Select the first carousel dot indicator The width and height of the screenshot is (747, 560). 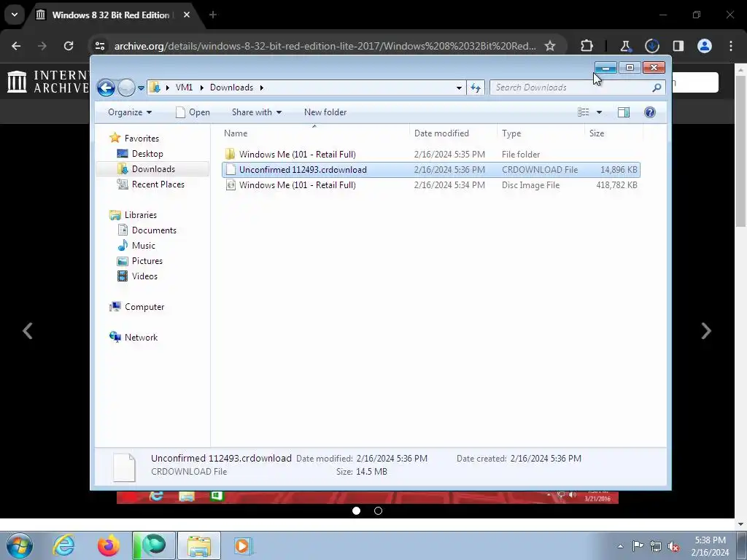coord(356,511)
